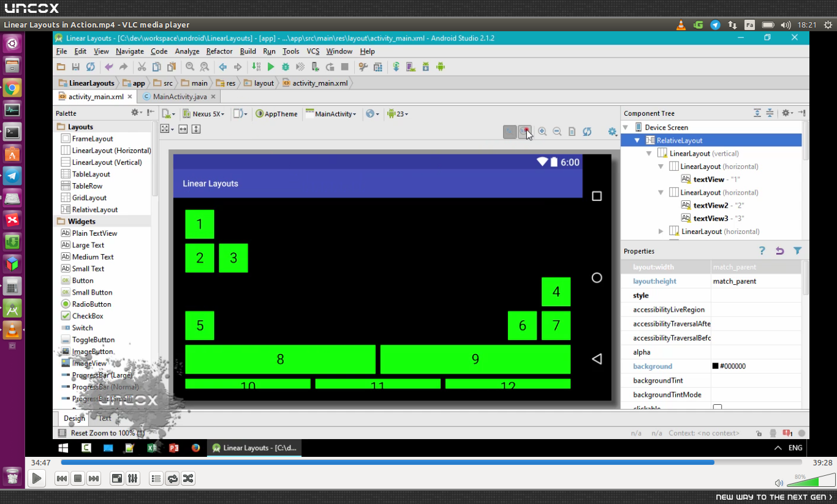Open the MainActivity dropdown
The width and height of the screenshot is (837, 504).
[x=331, y=114]
